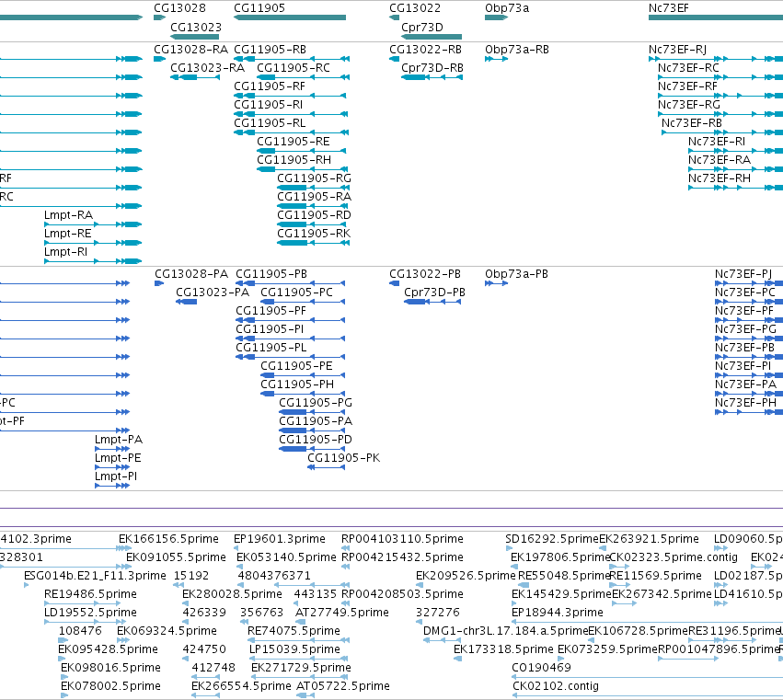Click transcript CG11905-RI
The width and height of the screenshot is (783, 700).
coord(268,105)
